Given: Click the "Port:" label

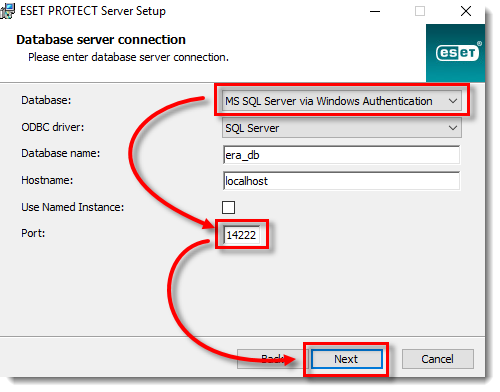Looking at the screenshot, I should pos(33,233).
